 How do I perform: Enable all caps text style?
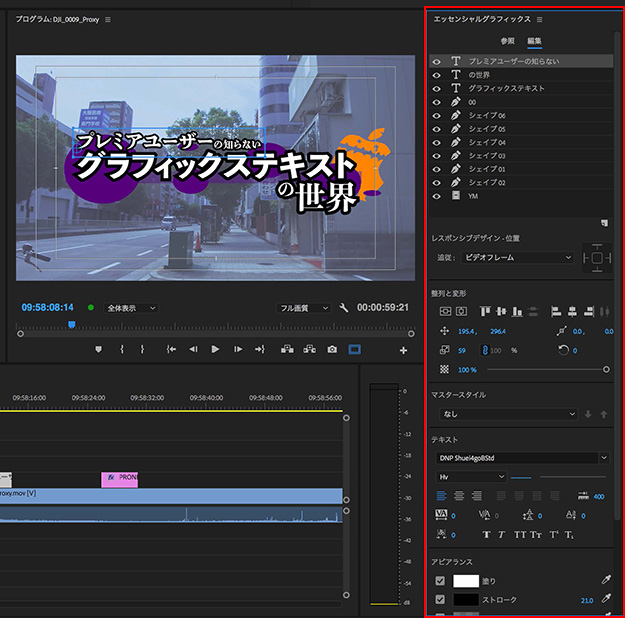click(x=520, y=535)
